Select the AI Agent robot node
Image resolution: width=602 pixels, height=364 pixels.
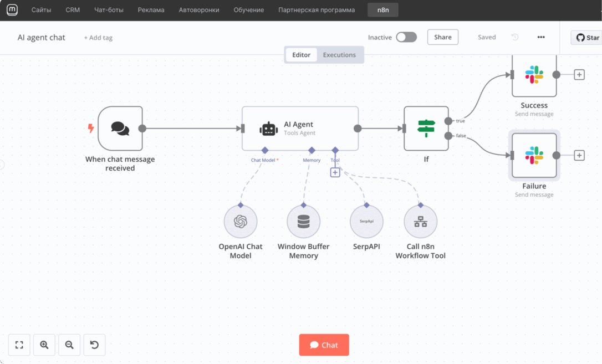(300, 129)
